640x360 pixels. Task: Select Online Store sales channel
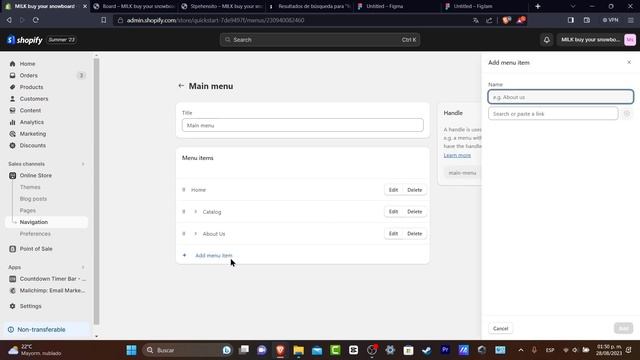point(36,176)
